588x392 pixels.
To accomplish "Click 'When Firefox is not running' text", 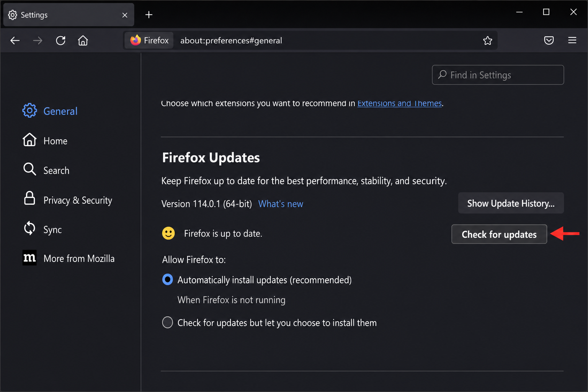I will (232, 300).
